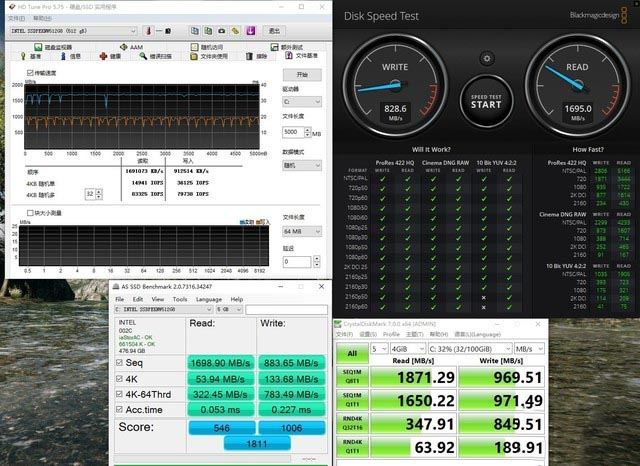Click the SPEED TEST START button

click(486, 102)
